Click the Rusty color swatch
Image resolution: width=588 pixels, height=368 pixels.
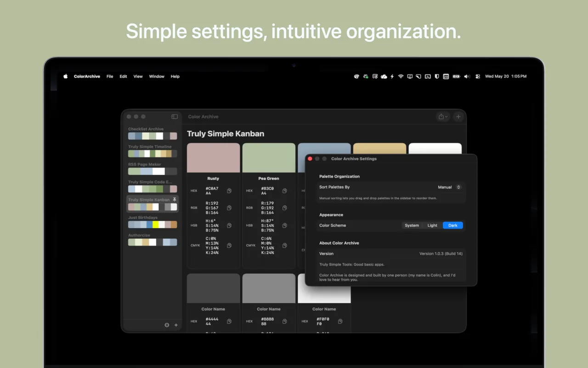214,158
